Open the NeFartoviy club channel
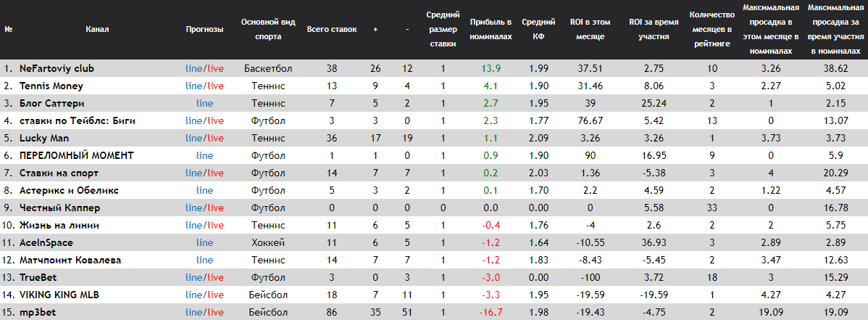Viewport: 868px width, 320px height. click(57, 69)
